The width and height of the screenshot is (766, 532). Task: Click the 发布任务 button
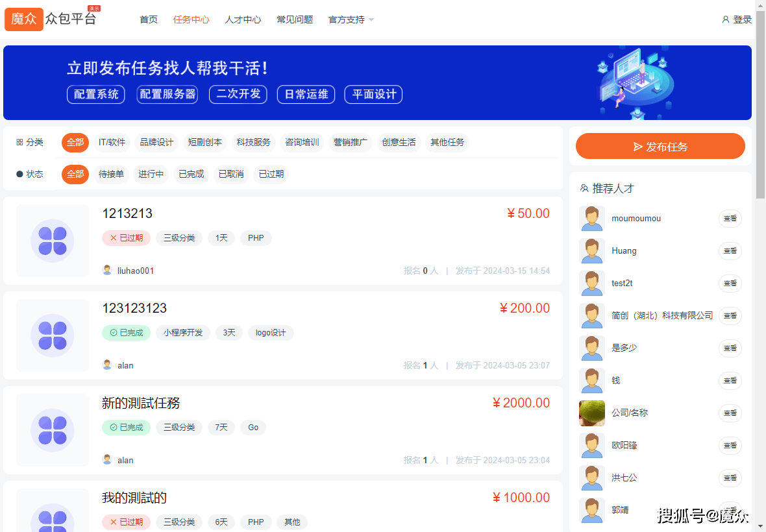pyautogui.click(x=660, y=146)
